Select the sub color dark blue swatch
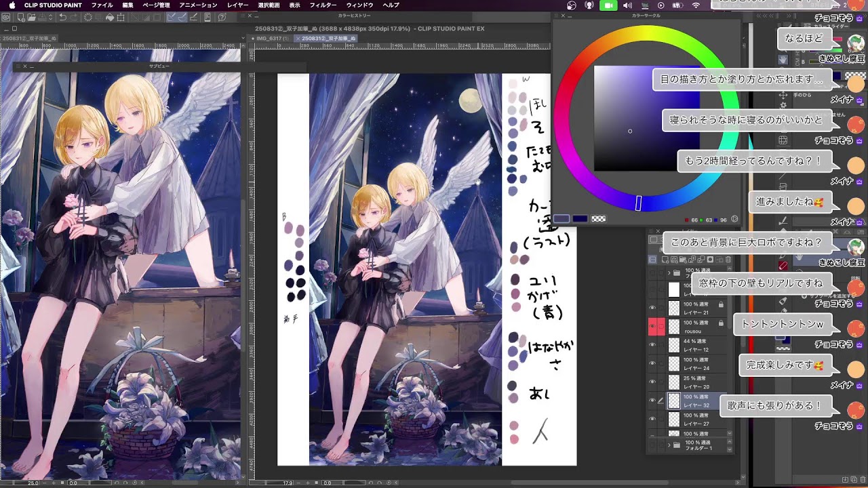The width and height of the screenshot is (868, 488). tap(580, 219)
